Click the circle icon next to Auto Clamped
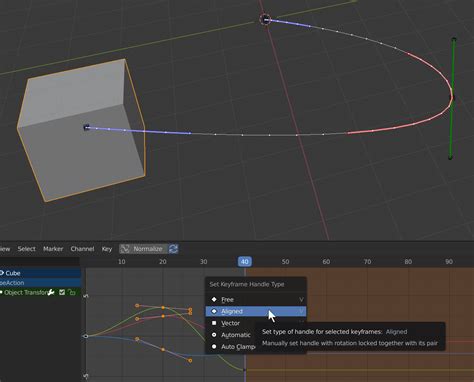The image size is (474, 382). (x=214, y=347)
